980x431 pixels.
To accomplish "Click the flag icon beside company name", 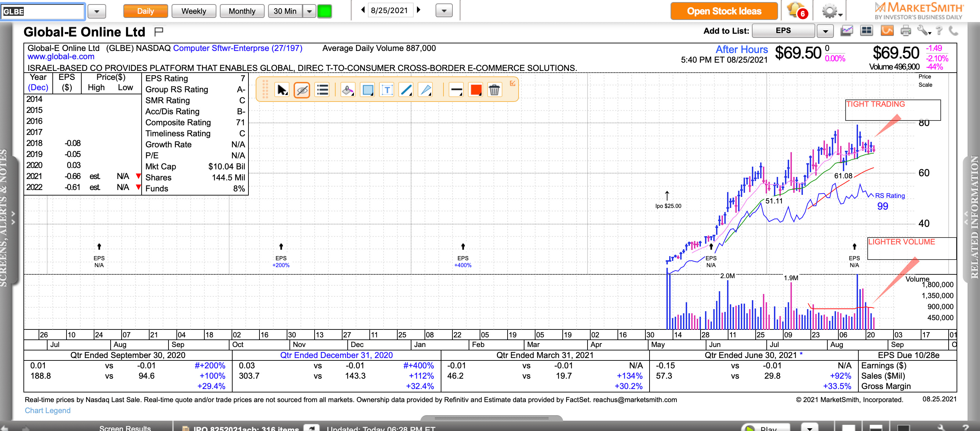I will [x=159, y=32].
